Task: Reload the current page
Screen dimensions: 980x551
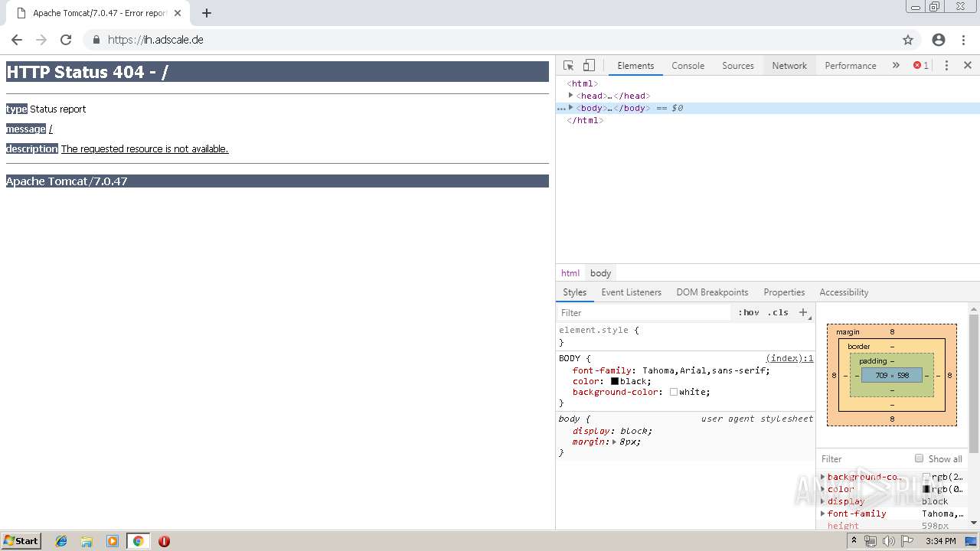Action: (x=66, y=40)
